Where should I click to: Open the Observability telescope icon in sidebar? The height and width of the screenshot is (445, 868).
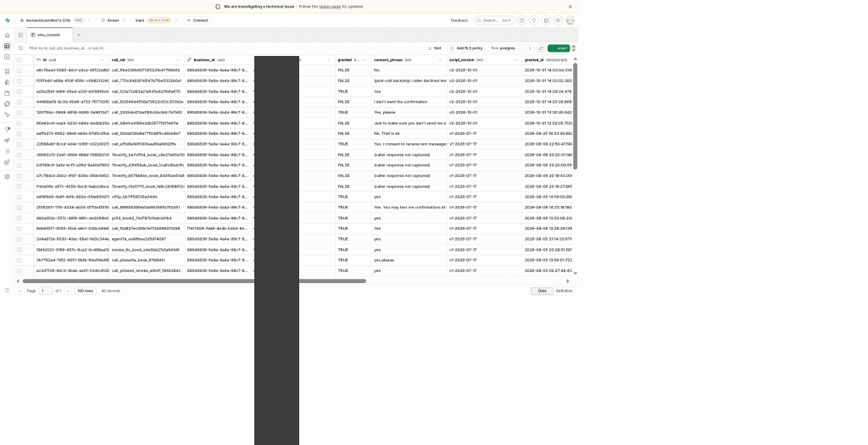[x=7, y=141]
